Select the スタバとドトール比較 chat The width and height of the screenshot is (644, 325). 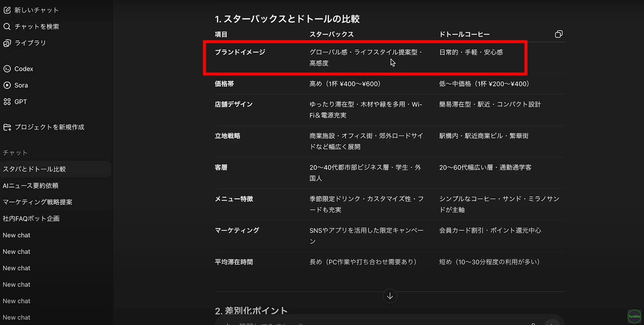point(34,169)
